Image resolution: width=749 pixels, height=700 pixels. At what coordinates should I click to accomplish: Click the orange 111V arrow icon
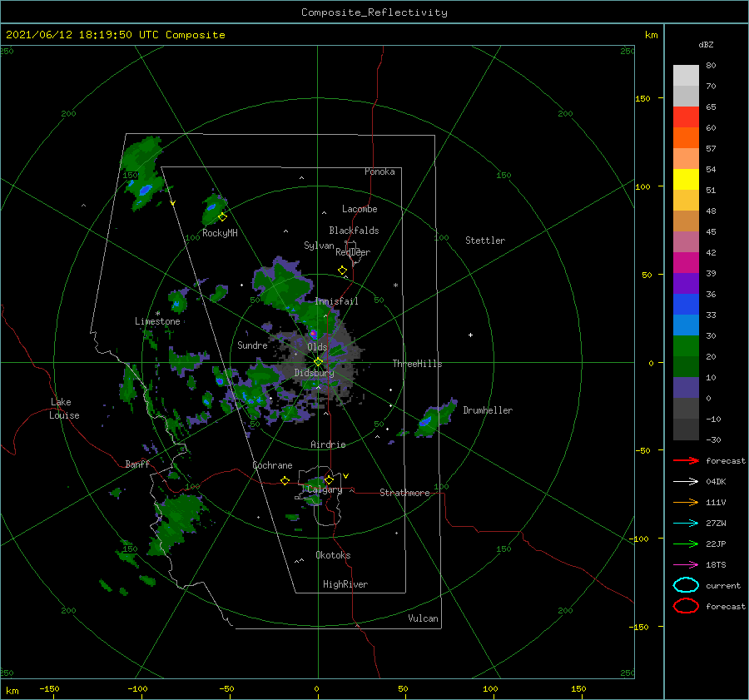[686, 502]
